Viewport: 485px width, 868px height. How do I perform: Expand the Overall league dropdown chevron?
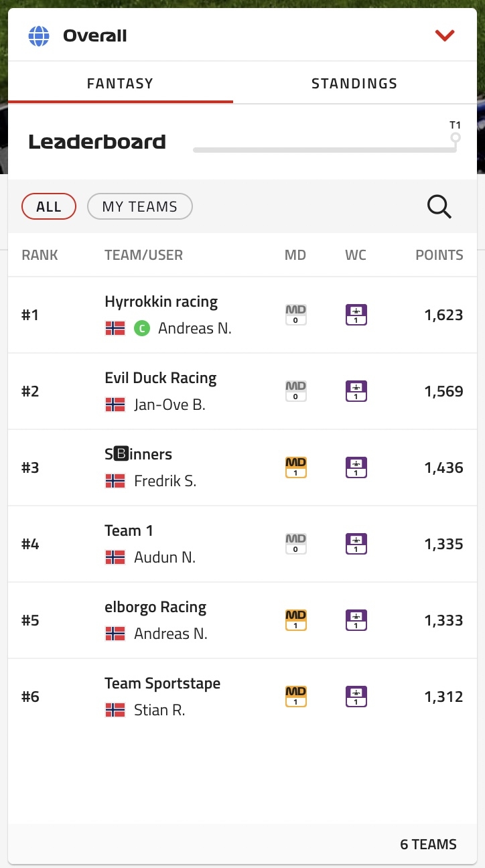pyautogui.click(x=445, y=35)
